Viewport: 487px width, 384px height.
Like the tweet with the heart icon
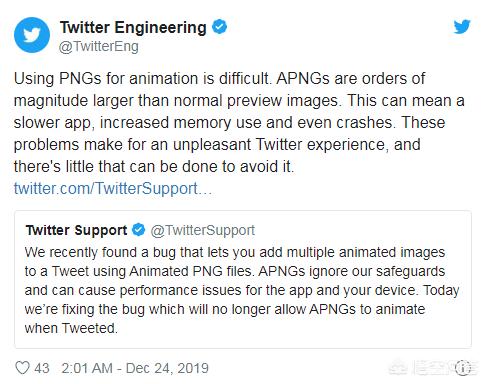[x=23, y=368]
